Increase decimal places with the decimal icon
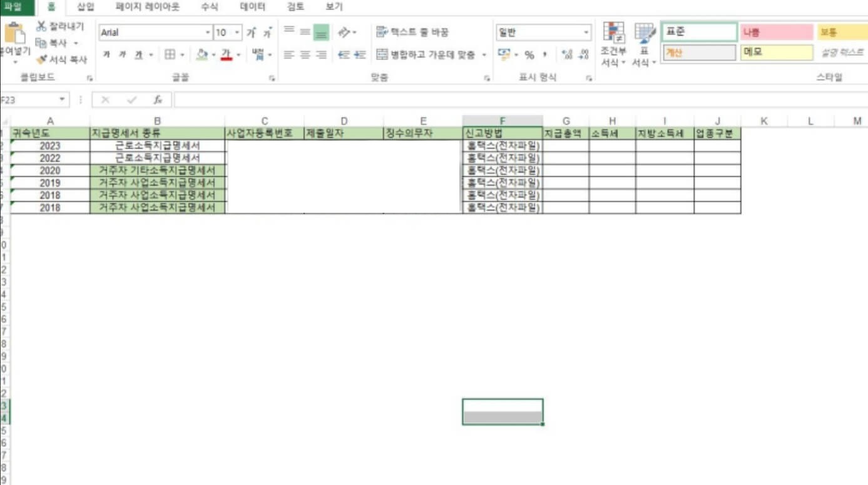Viewport: 868px width, 485px height. pyautogui.click(x=567, y=54)
